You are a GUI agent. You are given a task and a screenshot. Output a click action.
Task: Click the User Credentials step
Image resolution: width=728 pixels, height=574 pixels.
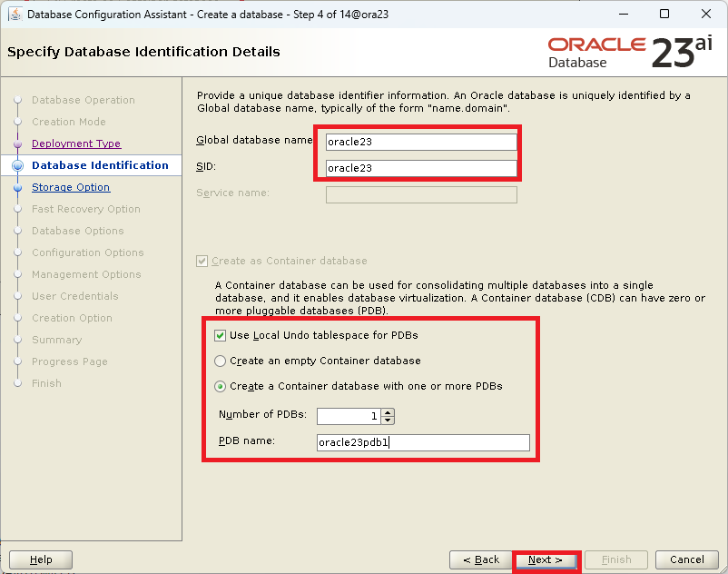[74, 296]
